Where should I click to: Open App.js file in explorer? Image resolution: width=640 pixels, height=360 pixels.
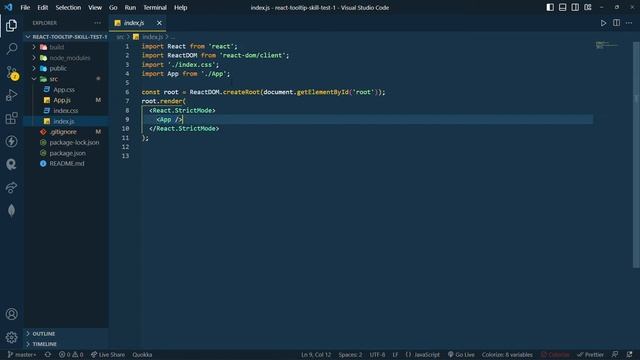pos(66,100)
